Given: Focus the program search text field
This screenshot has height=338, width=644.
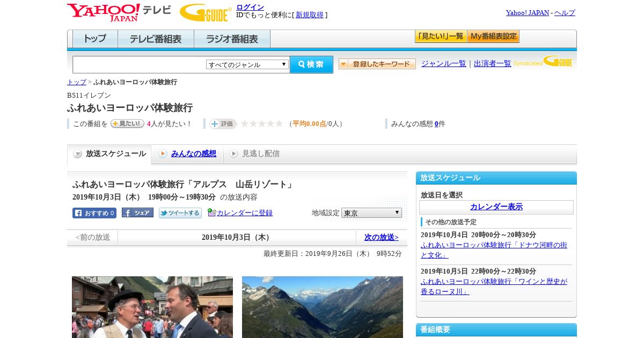Looking at the screenshot, I should [140, 64].
